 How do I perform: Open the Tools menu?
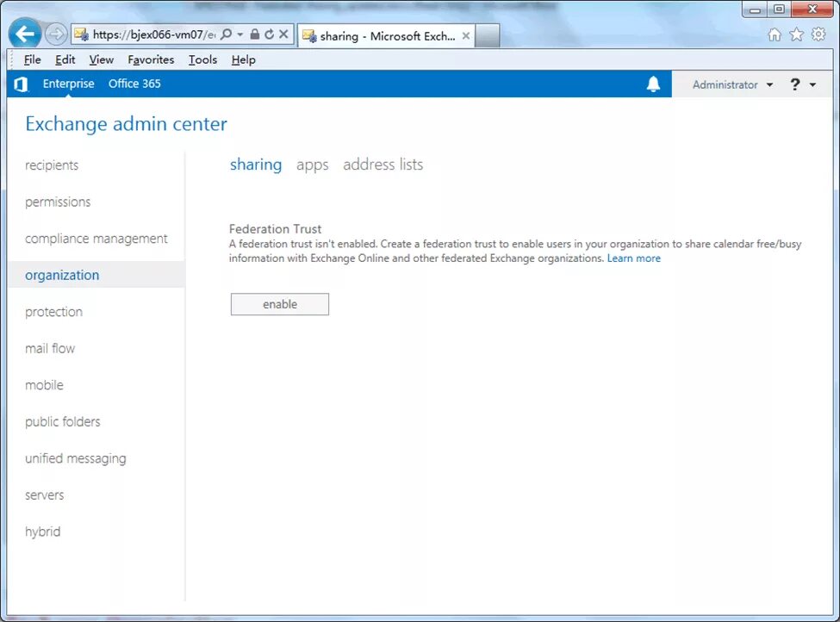(x=202, y=59)
